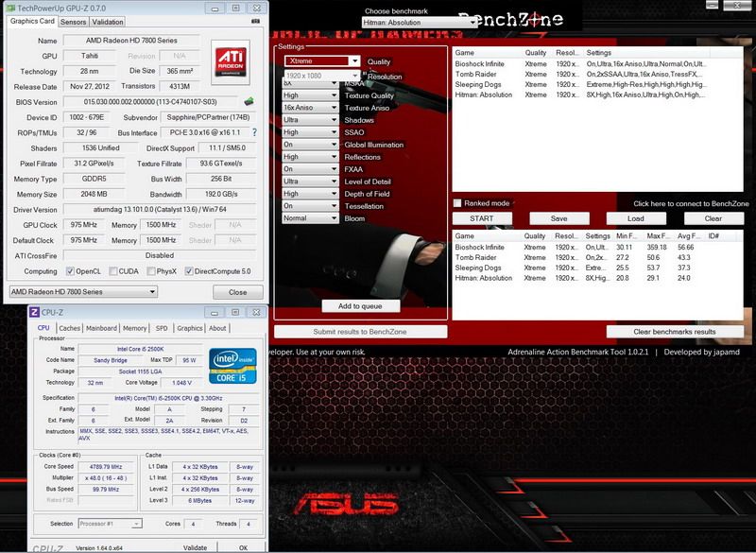Select the Tomb Raider row in results list

[477, 257]
